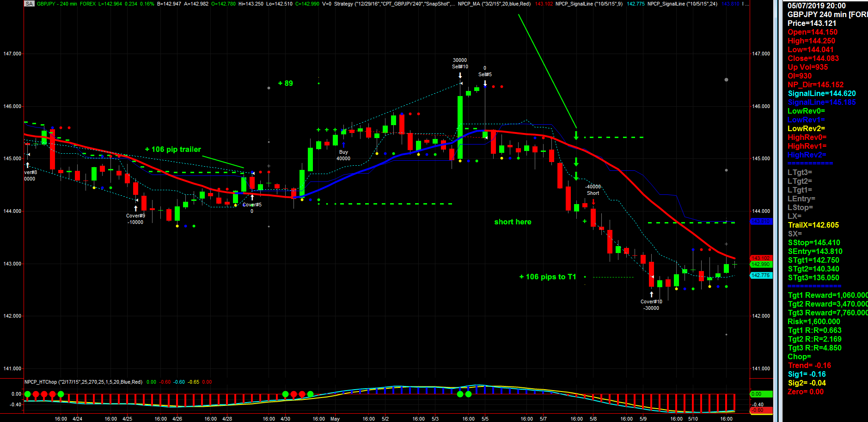Click the 4/30 date on the time axis
Viewport: 868px width, 422px height.
coord(285,419)
